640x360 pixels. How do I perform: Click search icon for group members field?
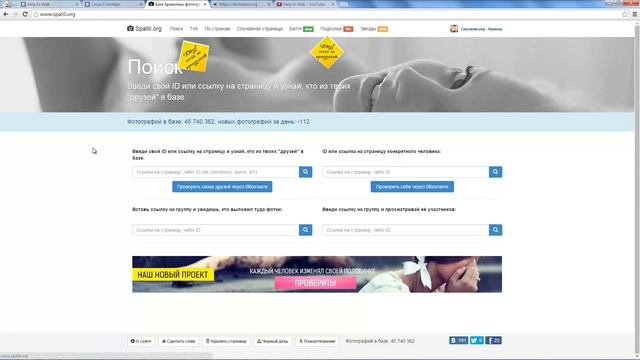point(496,230)
